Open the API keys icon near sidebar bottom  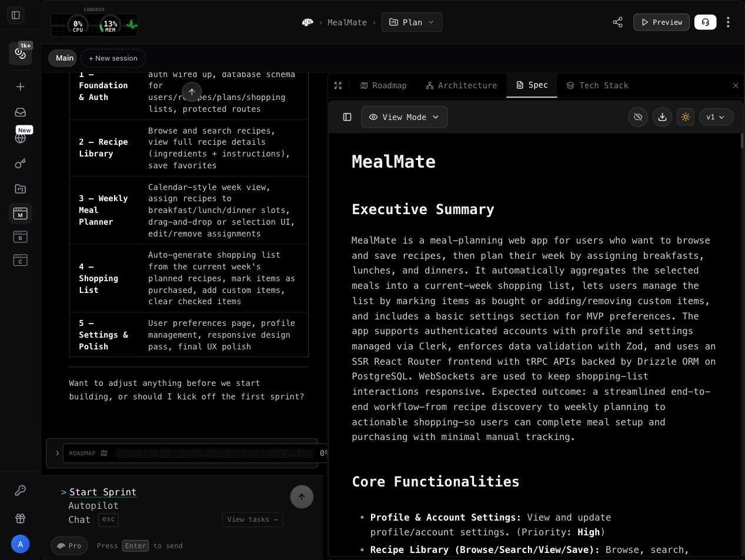coord(20,491)
